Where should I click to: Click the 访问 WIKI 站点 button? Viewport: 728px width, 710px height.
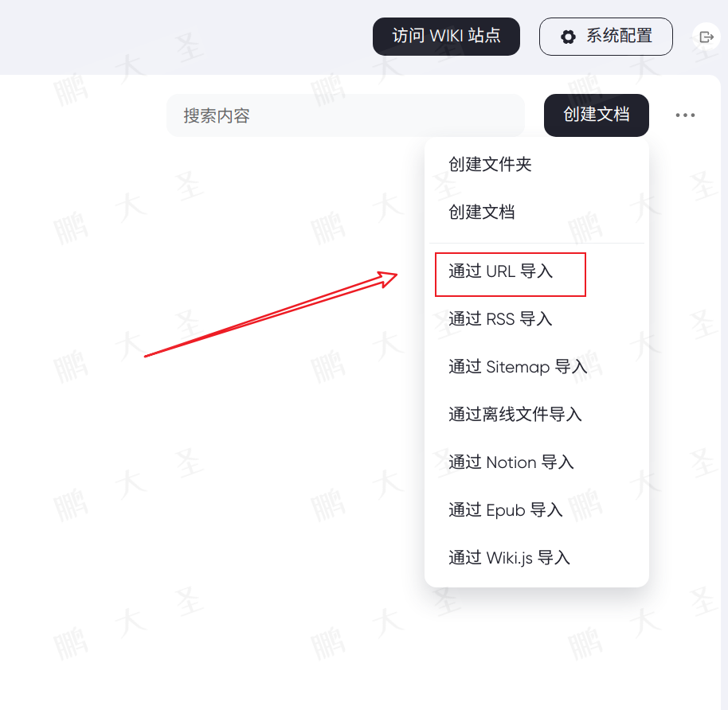446,36
